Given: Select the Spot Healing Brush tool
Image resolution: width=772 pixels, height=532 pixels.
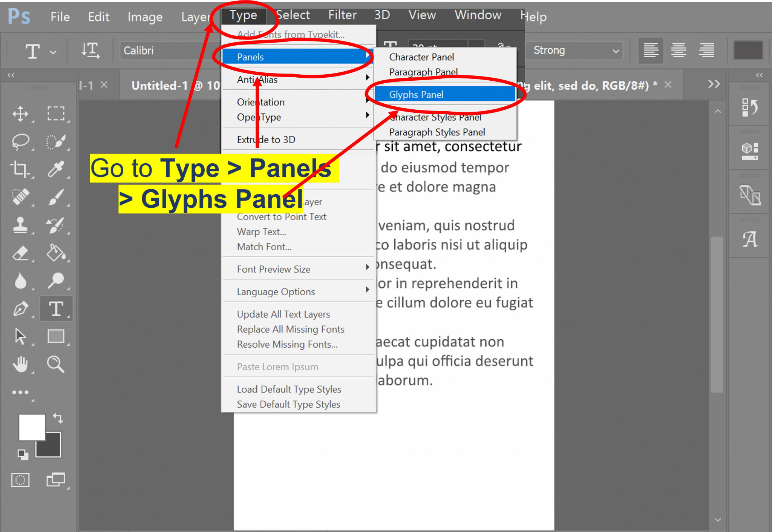Looking at the screenshot, I should [x=20, y=197].
